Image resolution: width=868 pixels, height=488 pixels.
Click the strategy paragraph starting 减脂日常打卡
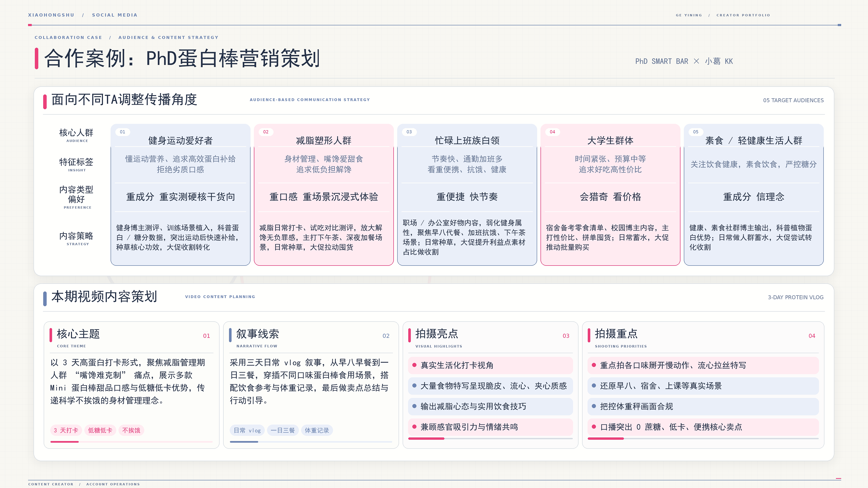pos(321,237)
